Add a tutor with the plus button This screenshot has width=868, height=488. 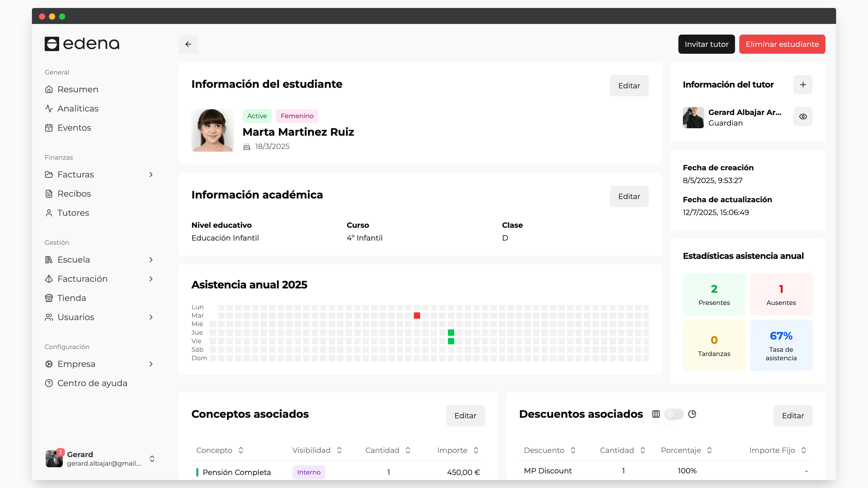(803, 85)
